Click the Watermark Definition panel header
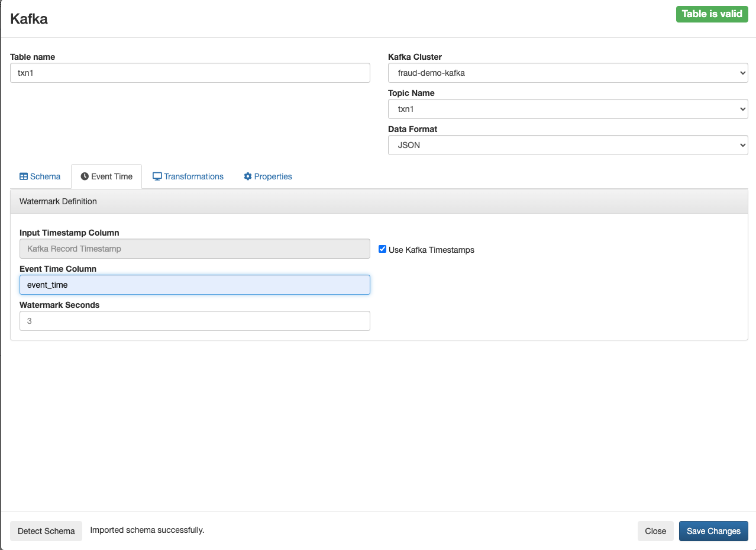This screenshot has height=550, width=756. (379, 201)
